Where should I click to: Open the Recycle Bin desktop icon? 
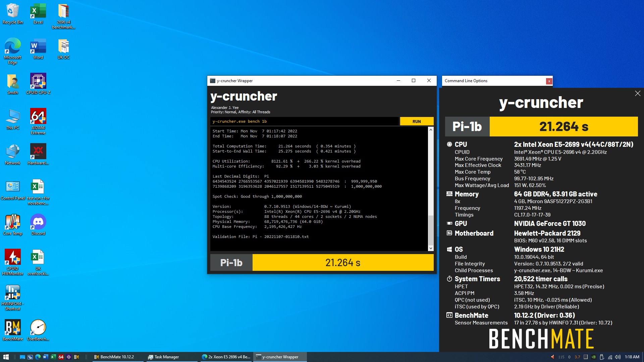point(13,14)
